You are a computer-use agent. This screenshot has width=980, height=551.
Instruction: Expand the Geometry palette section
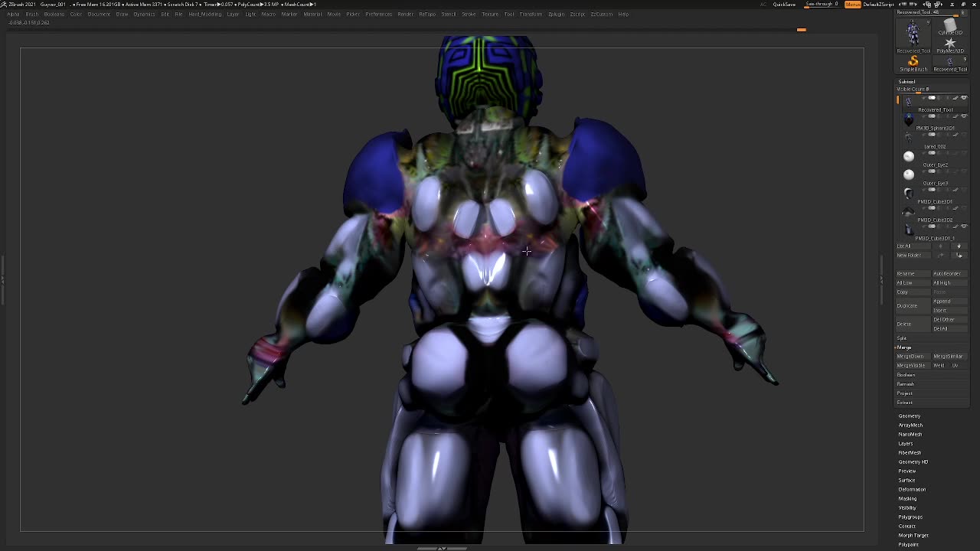pos(910,416)
